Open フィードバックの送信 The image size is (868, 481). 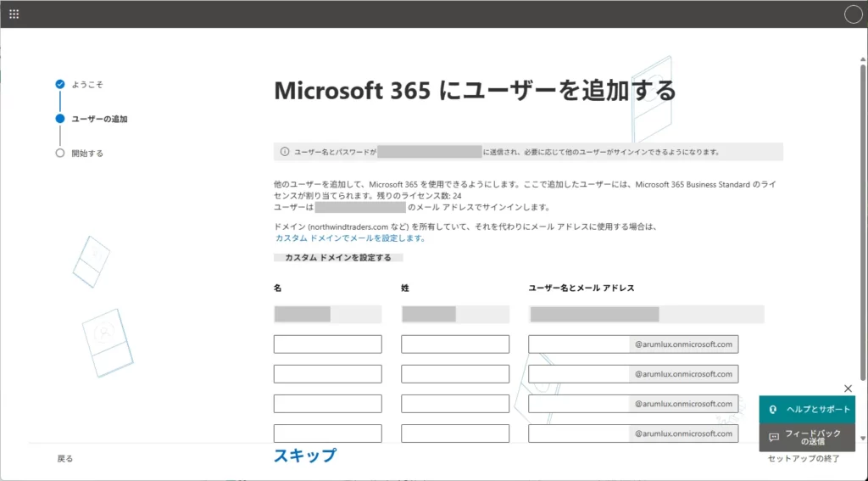(807, 437)
